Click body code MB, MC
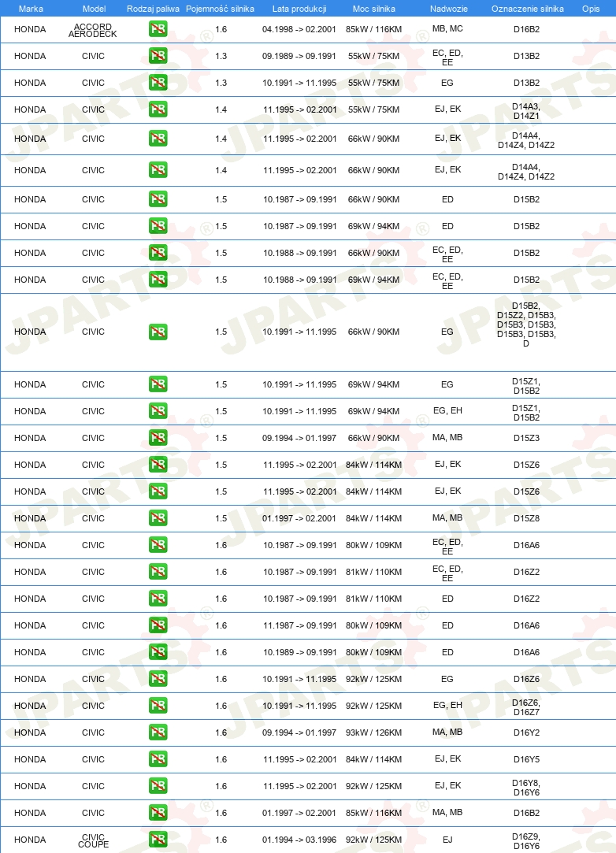616x853 pixels. click(x=447, y=28)
